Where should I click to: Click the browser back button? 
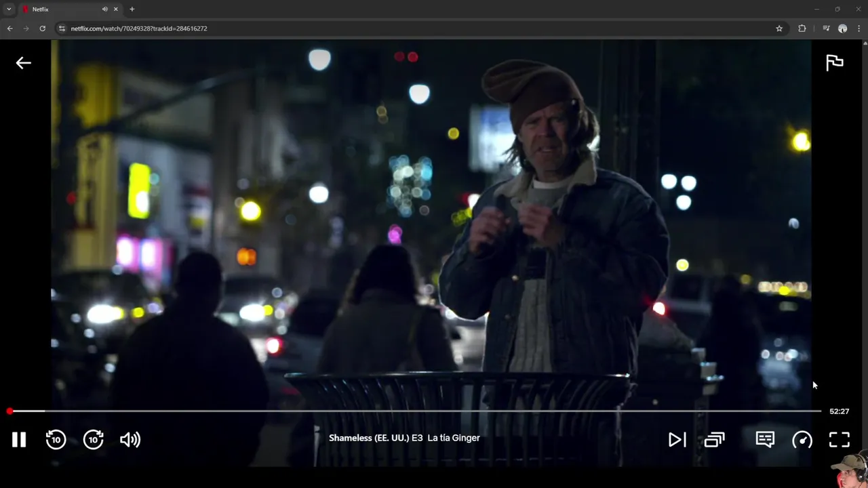(x=9, y=28)
